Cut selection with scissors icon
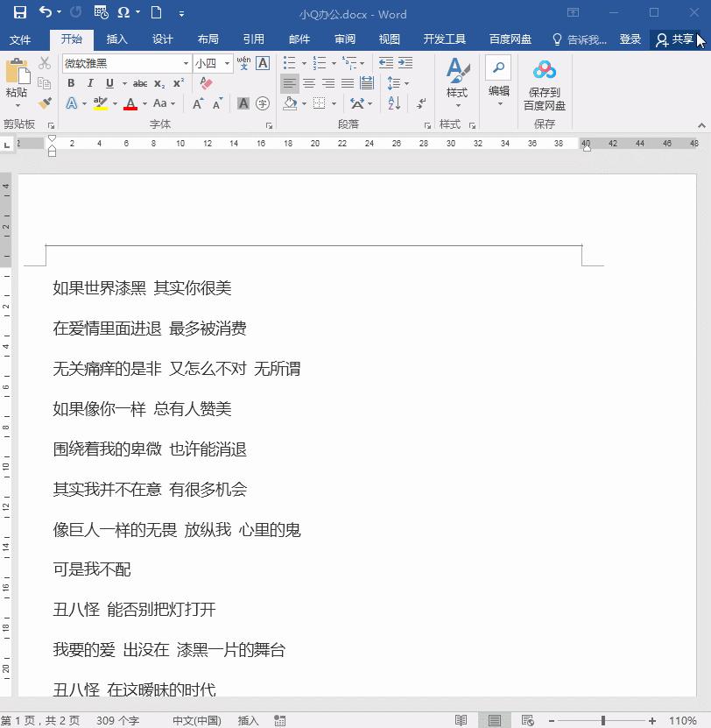Image resolution: width=711 pixels, height=728 pixels. pos(45,63)
